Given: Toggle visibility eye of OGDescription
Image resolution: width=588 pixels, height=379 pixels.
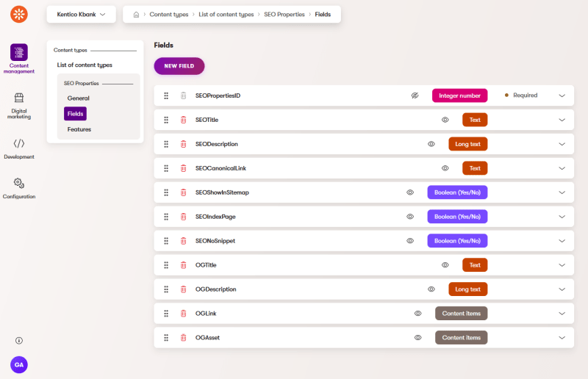Looking at the screenshot, I should tap(431, 289).
